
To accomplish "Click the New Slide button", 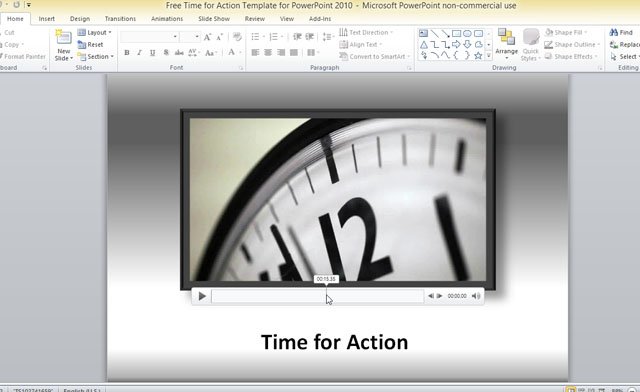I will tap(64, 45).
